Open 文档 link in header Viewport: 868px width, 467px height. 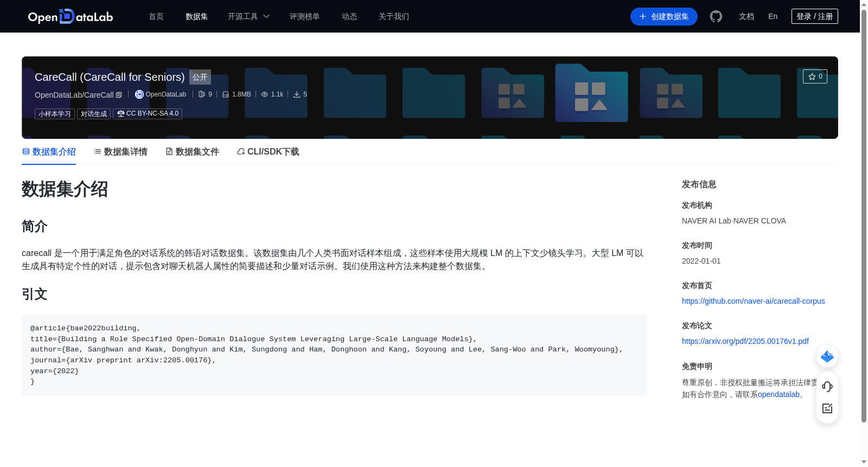746,16
